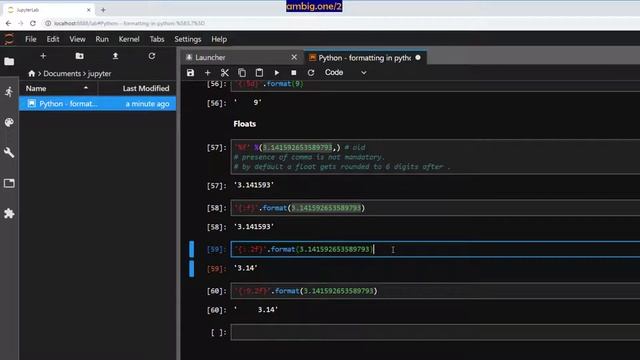Open the jupyter breadcrumb folder
The image size is (640, 360).
[x=99, y=73]
